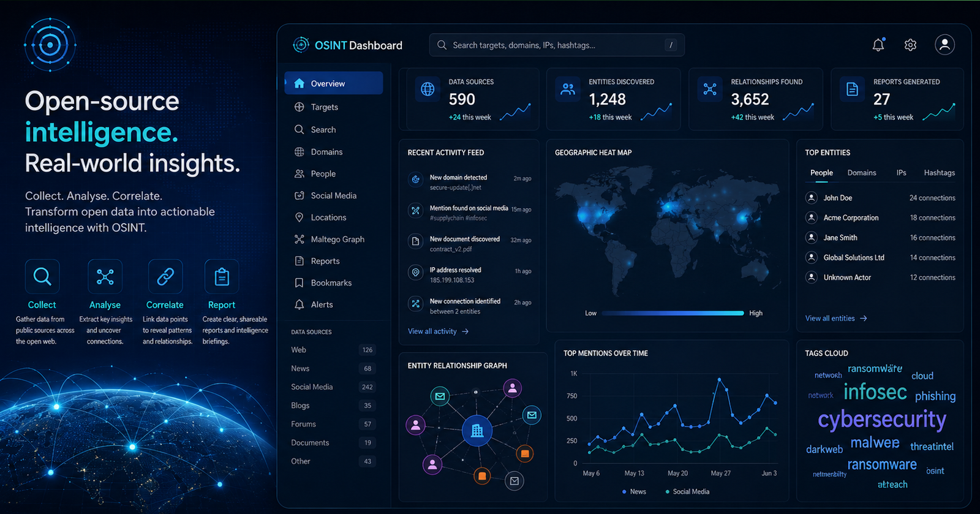Click the slash shortcut key badge
Screen dimensions: 980x514
[671, 45]
